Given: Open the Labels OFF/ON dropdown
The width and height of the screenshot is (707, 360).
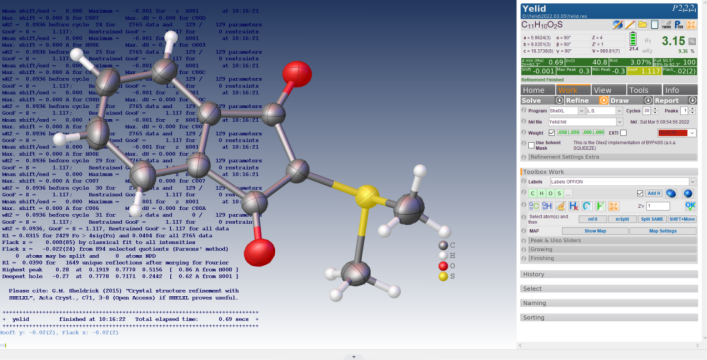Looking at the screenshot, I should tap(623, 182).
